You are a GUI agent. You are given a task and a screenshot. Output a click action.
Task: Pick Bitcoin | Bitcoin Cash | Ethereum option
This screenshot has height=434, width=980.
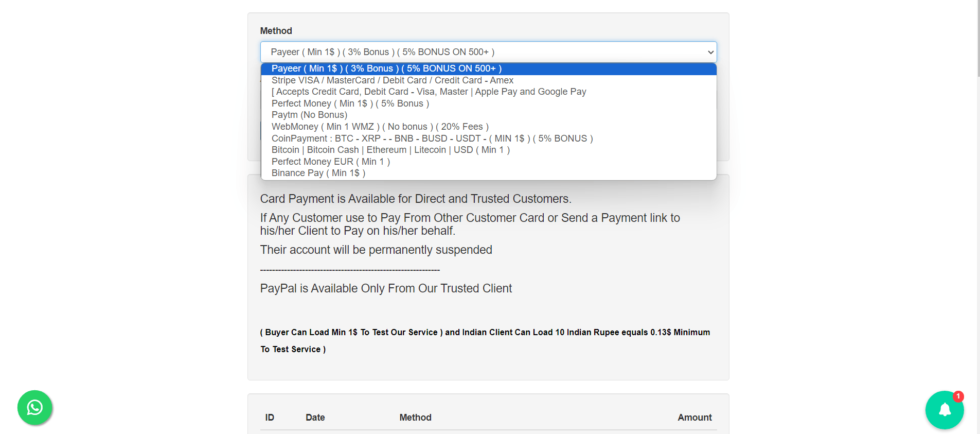(x=390, y=150)
